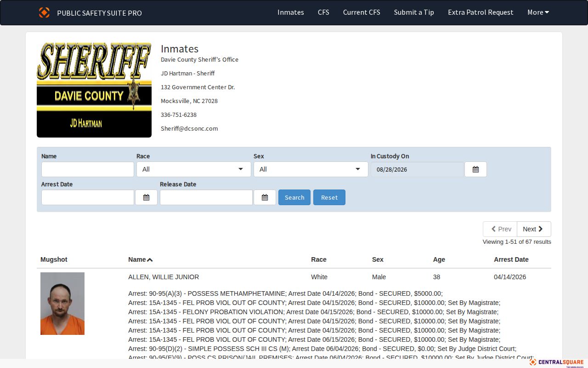Click the Reset button
588x368 pixels.
[x=329, y=197]
